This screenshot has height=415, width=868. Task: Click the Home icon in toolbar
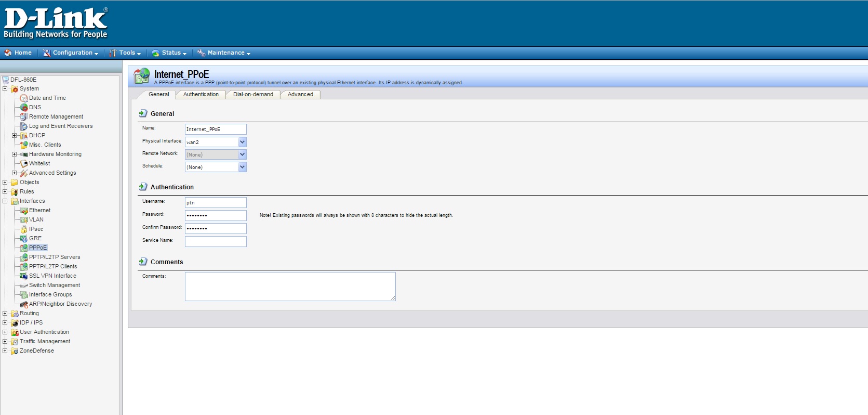tap(8, 53)
